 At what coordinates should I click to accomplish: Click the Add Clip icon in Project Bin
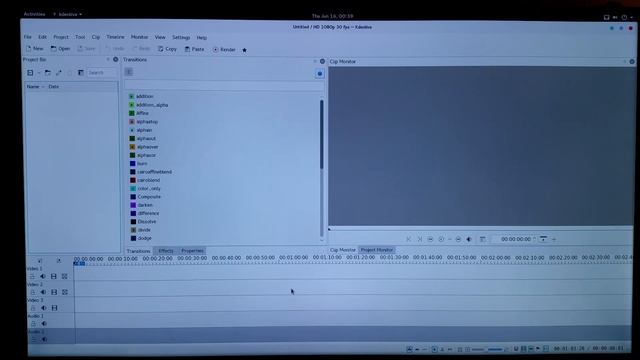click(x=30, y=73)
